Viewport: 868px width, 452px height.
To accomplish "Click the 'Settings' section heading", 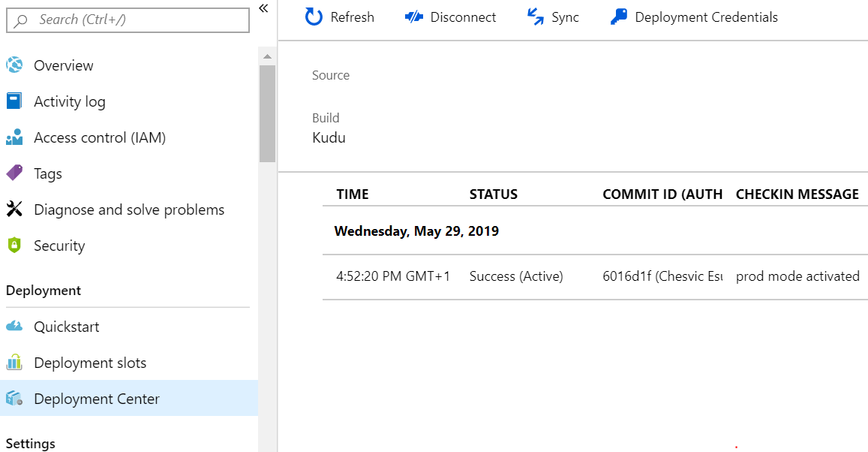I will 31,444.
